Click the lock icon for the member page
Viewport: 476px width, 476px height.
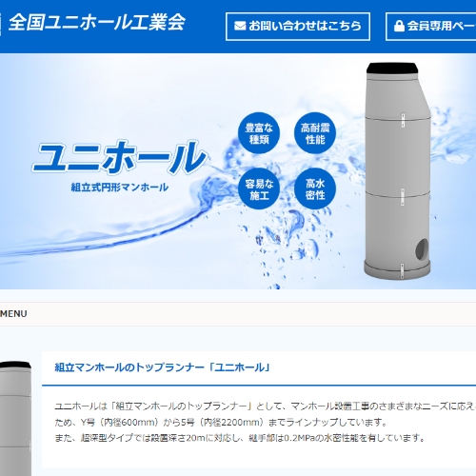click(x=399, y=26)
